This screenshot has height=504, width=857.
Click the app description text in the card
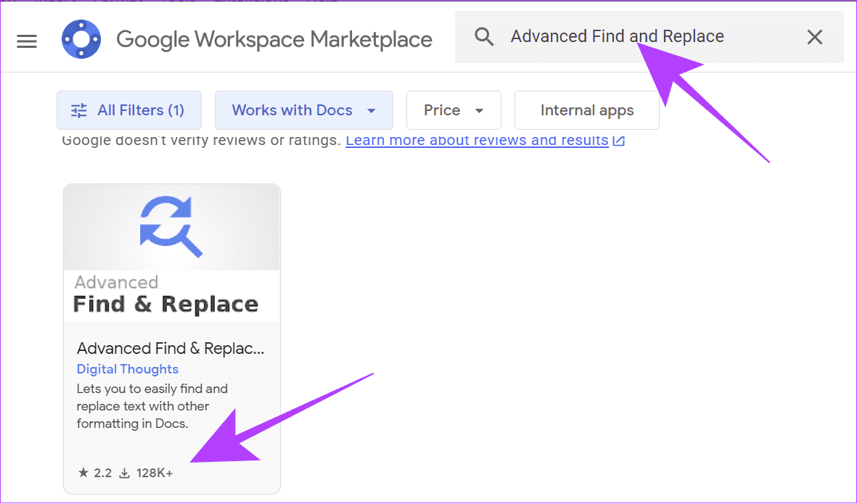[152, 406]
